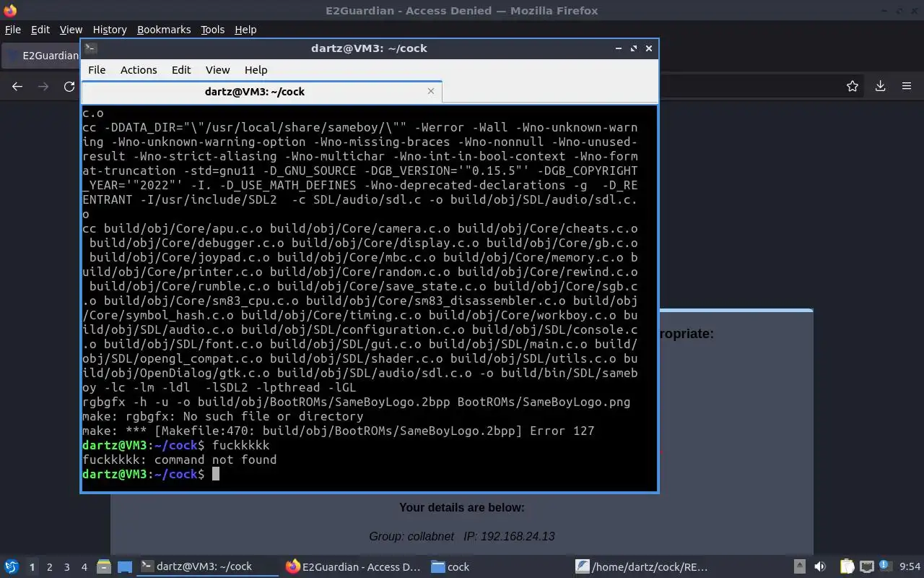The image size is (924, 578).
Task: Open the terminal's Edit menu
Action: click(181, 70)
